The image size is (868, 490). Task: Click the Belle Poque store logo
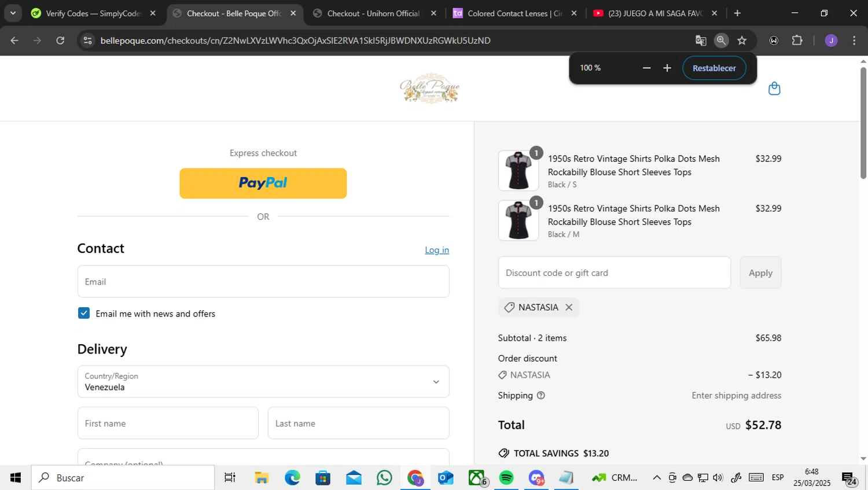(429, 89)
